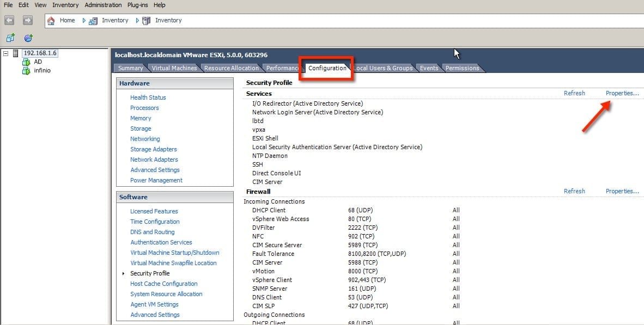Click the Home icon in breadcrumb
This screenshot has height=325, width=644.
pyautogui.click(x=51, y=21)
